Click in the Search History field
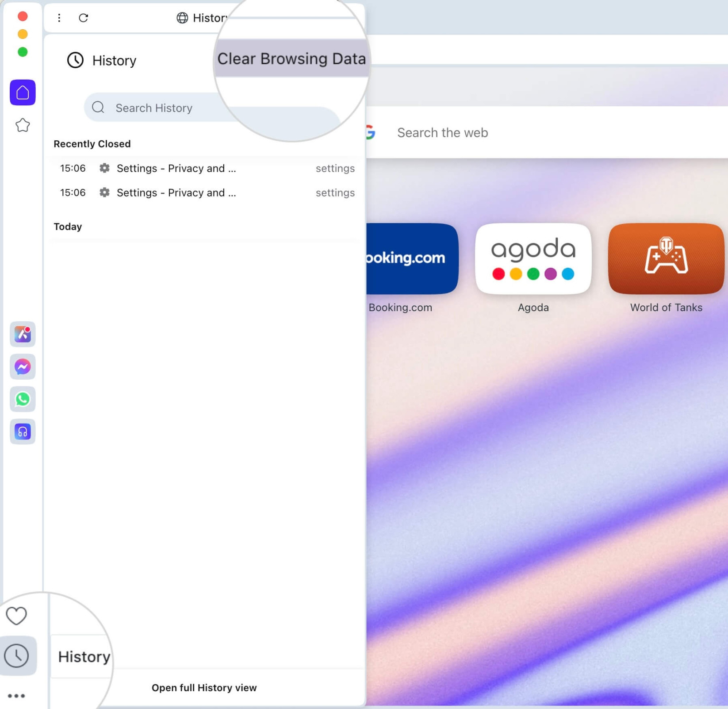 tap(211, 108)
